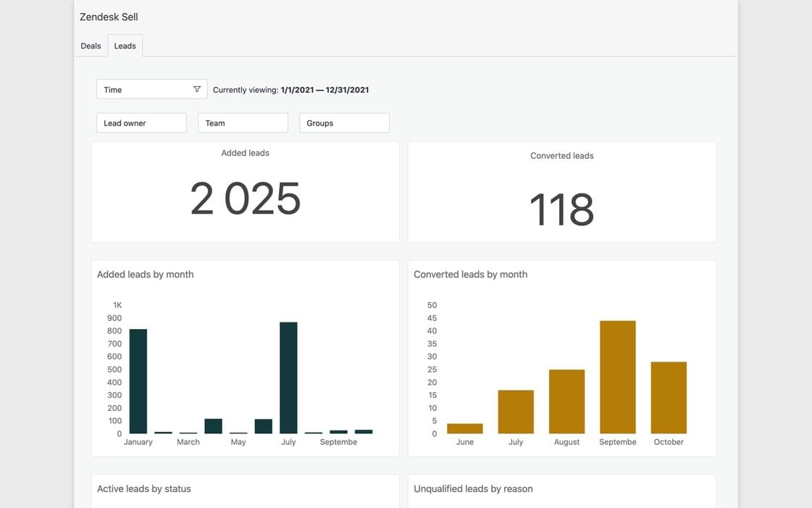Click the Converted leads value 118
Screen dimensions: 812x508
tap(562, 209)
